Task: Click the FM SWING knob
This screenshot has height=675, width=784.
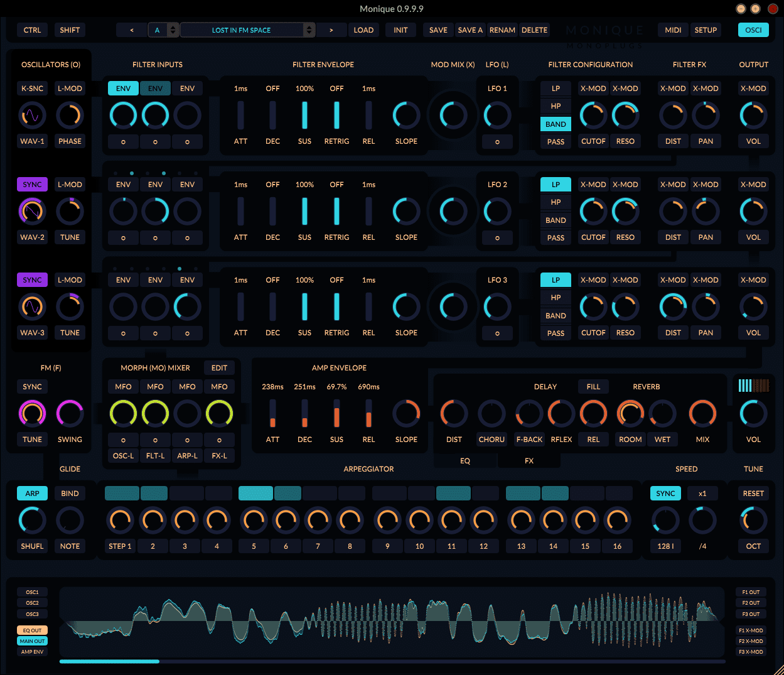Action: [70, 414]
